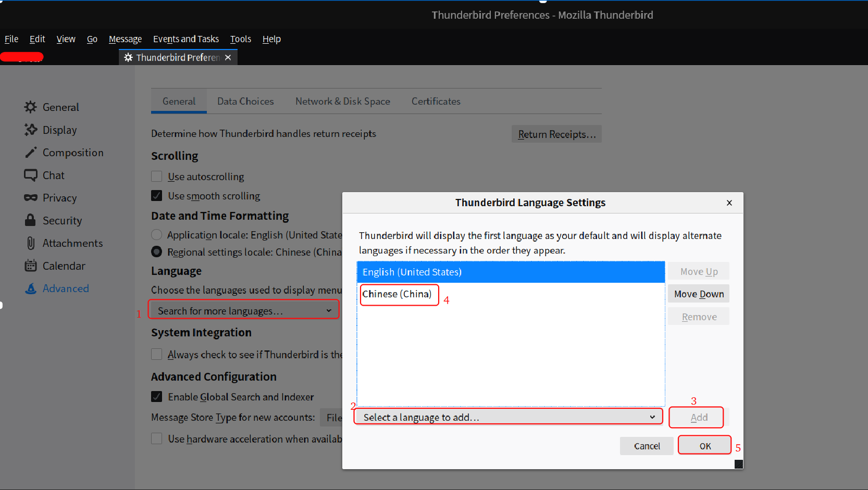Open the Search for more languages dropdown
Screen dimensions: 868x490
(x=244, y=311)
